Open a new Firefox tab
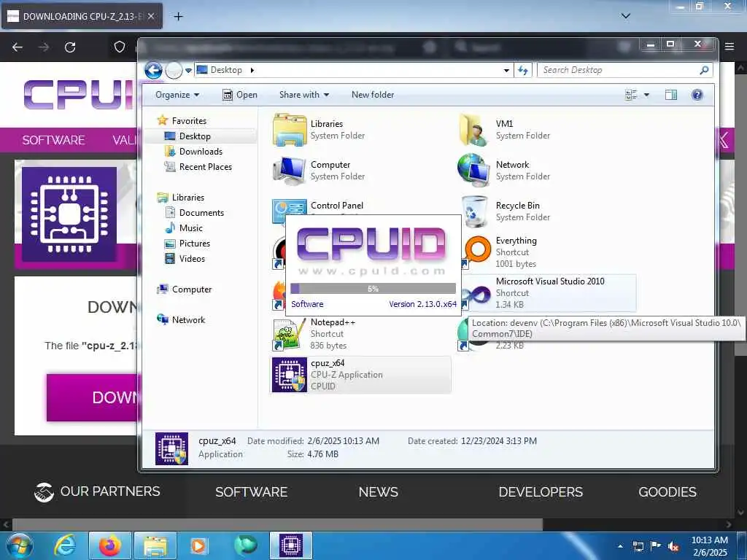 [x=178, y=16]
